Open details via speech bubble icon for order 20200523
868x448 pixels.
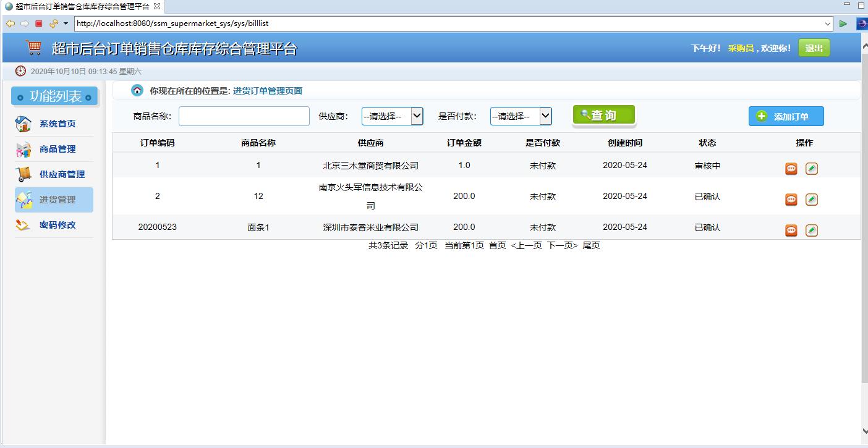coord(791,230)
